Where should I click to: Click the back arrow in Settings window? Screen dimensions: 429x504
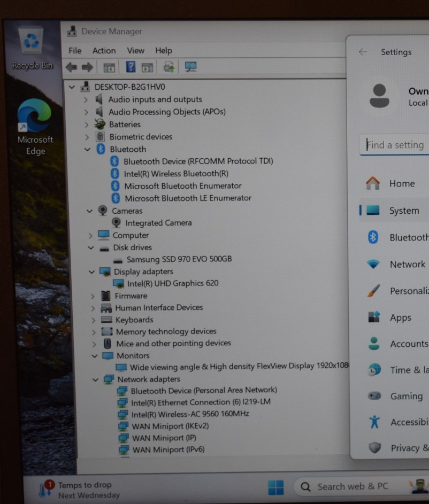[363, 52]
